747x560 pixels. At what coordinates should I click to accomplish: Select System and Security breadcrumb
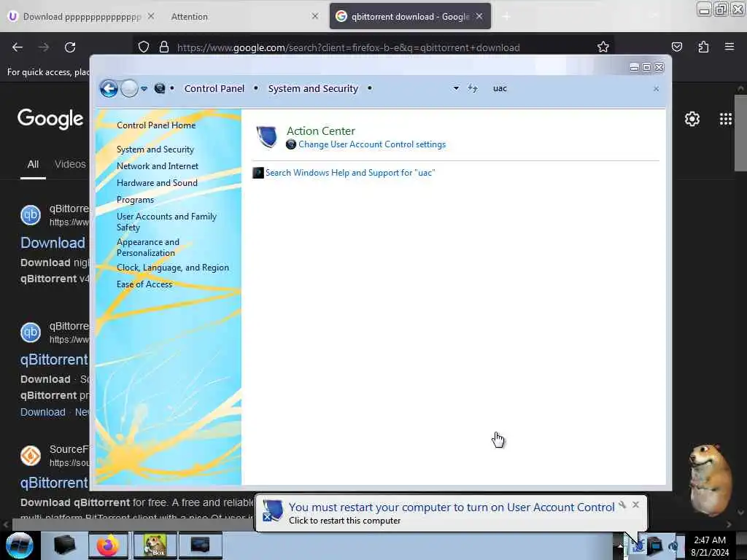pos(312,88)
